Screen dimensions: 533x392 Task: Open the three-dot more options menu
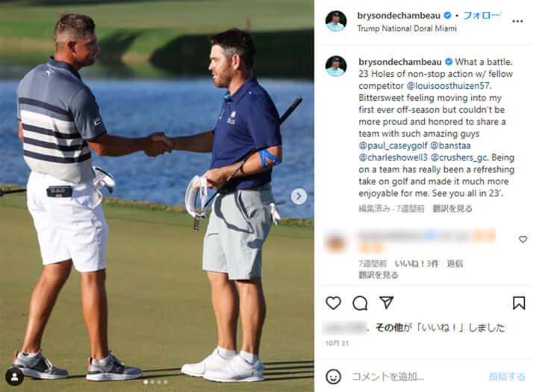tap(517, 22)
